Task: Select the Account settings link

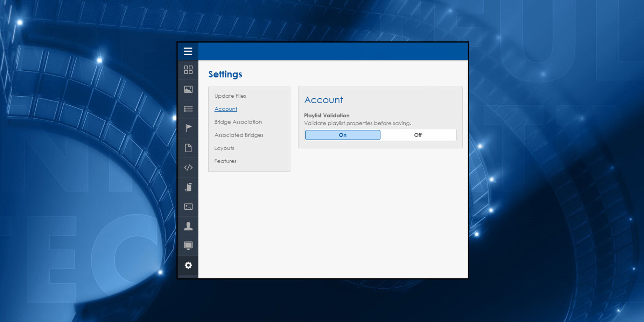Action: point(226,109)
